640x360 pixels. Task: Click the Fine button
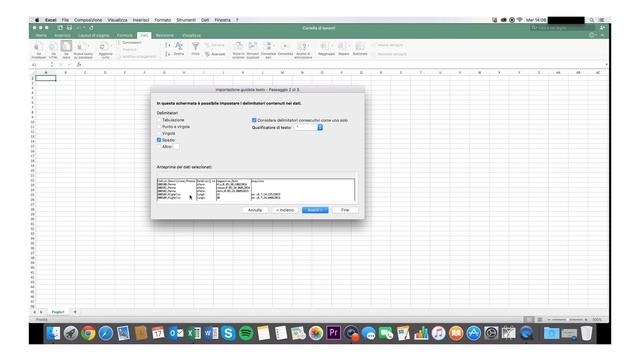(x=345, y=210)
